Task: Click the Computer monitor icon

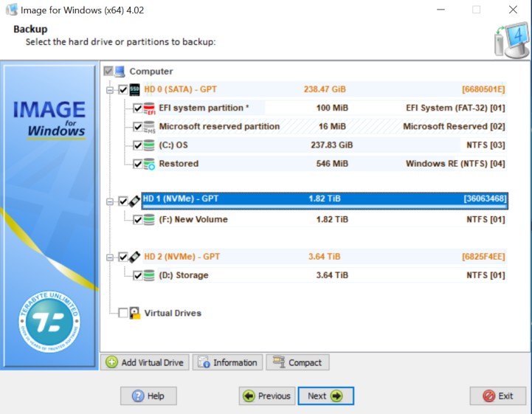Action: tap(120, 72)
